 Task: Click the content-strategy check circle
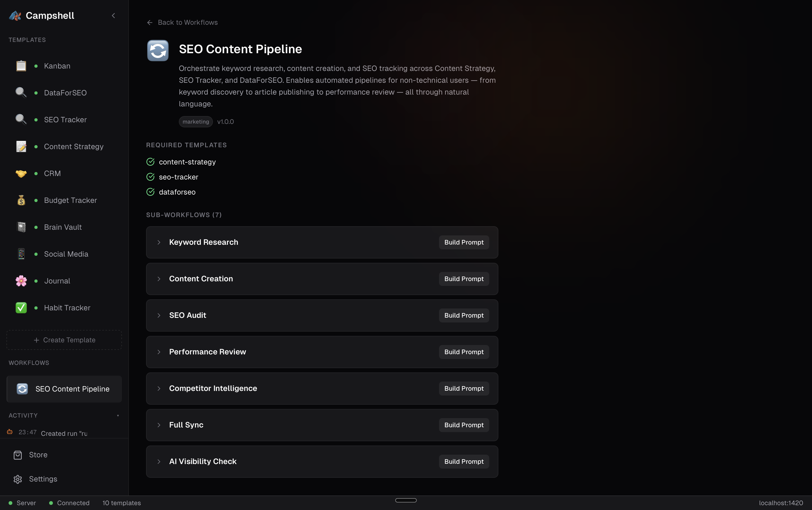click(x=150, y=162)
